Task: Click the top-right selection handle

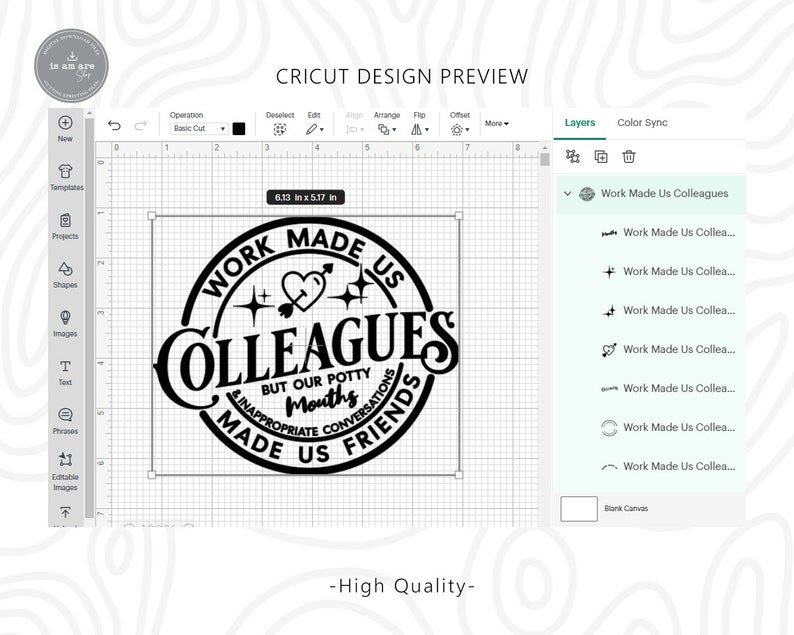Action: coord(459,216)
